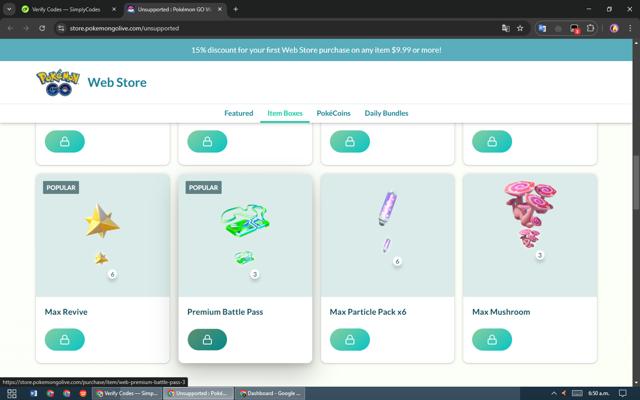Go back with the browser back arrow
640x400 pixels.
tap(11, 28)
